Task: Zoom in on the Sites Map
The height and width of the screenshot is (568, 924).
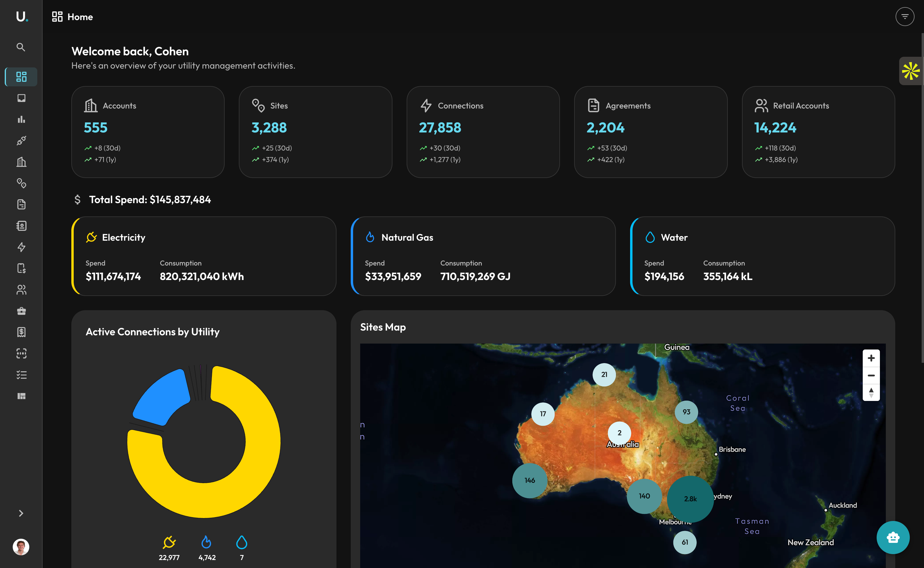Action: (871, 358)
